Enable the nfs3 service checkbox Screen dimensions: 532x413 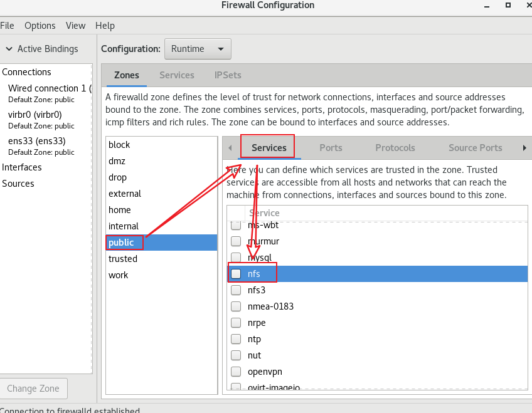click(x=236, y=290)
